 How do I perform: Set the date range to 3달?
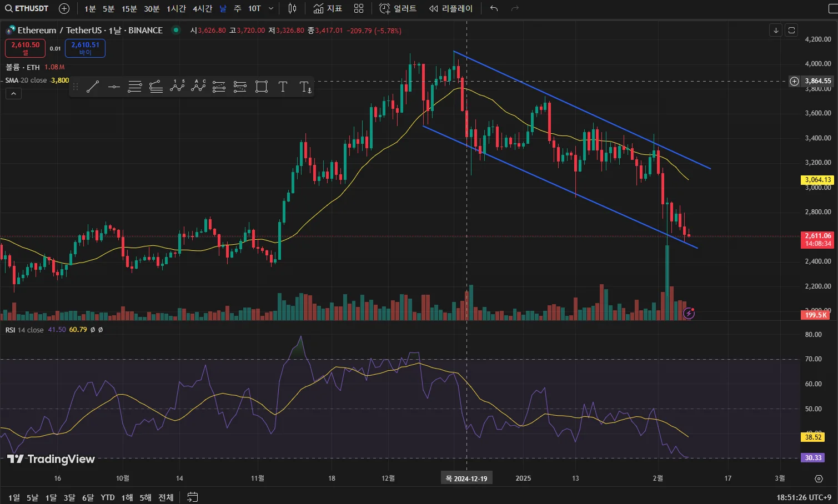click(69, 497)
